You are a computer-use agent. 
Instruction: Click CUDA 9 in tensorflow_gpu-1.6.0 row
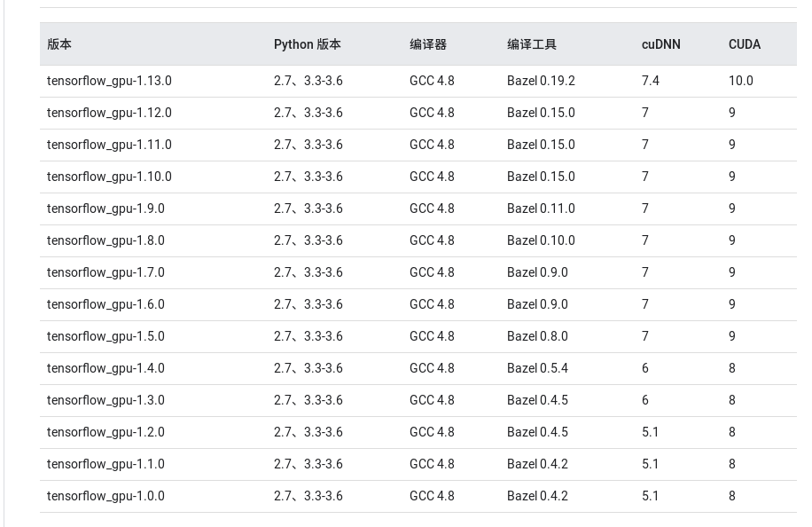(x=732, y=304)
